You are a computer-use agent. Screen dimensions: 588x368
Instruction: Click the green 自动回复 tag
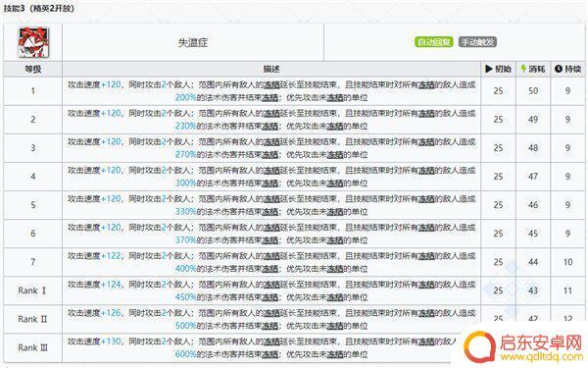pos(434,42)
